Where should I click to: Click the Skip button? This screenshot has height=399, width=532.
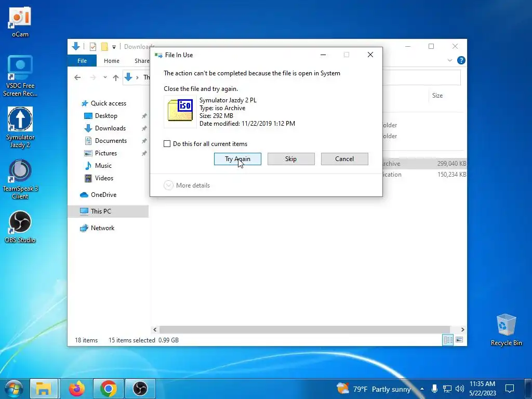click(291, 159)
